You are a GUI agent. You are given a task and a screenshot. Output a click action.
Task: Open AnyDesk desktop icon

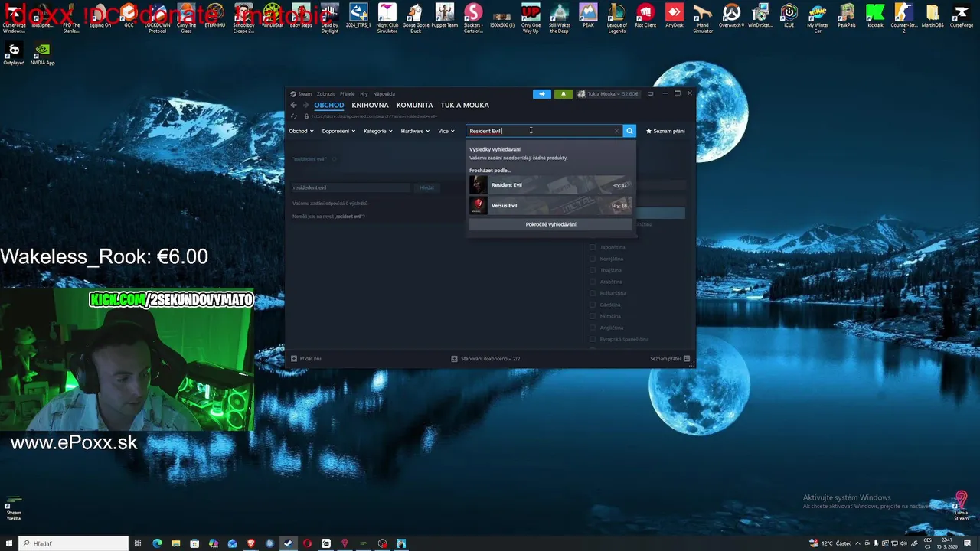tap(675, 16)
